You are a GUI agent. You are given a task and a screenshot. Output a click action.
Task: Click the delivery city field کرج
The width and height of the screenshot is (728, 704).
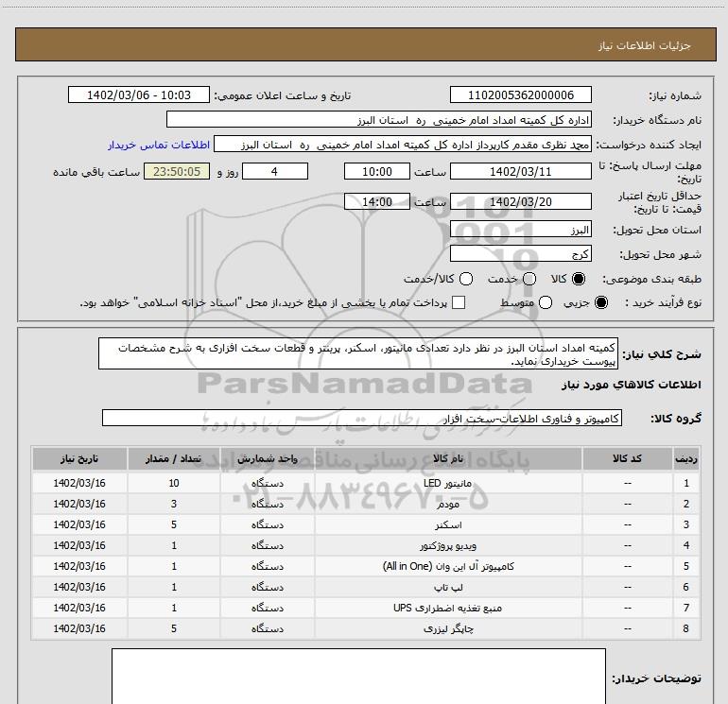520,254
